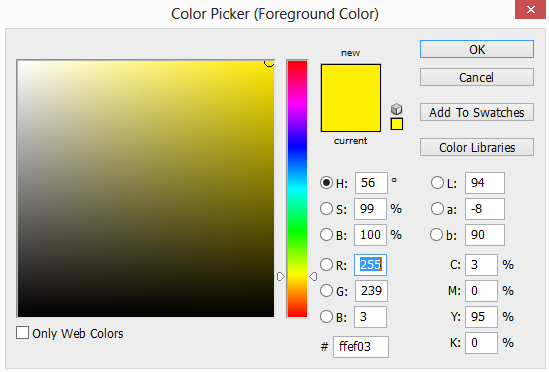Viewport: 549px width, 372px height.
Task: Click the hex color input field
Action: (x=361, y=347)
